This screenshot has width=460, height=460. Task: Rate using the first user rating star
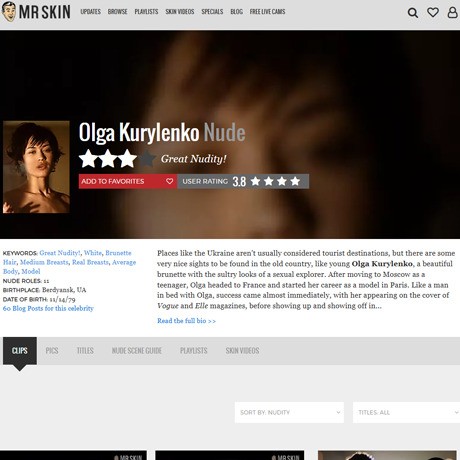click(x=256, y=181)
